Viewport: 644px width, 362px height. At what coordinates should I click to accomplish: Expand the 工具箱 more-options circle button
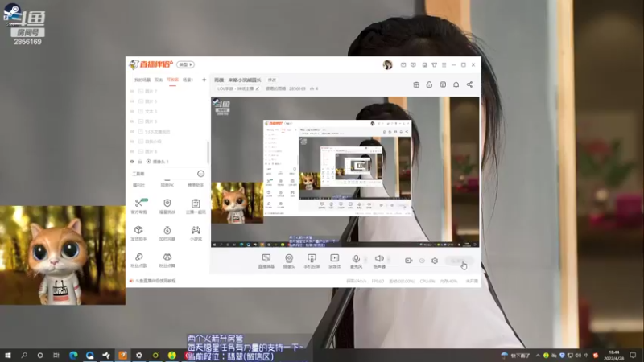[x=200, y=174]
